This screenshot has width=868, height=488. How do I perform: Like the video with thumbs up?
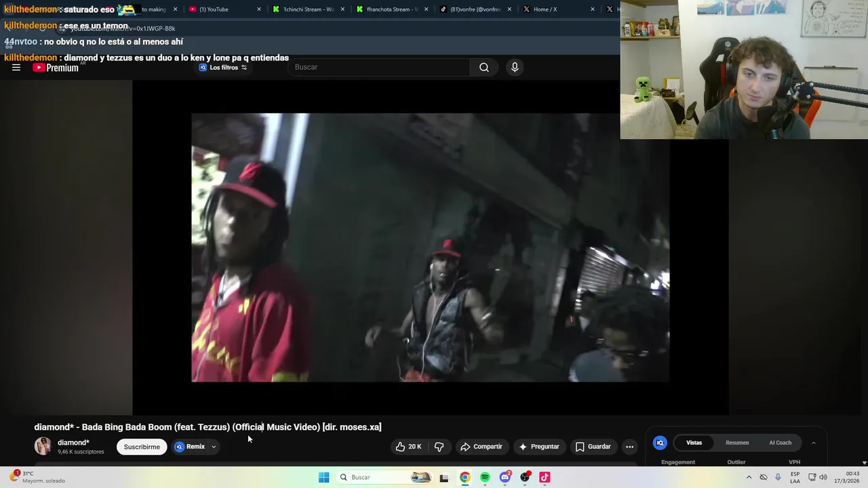coord(409,447)
